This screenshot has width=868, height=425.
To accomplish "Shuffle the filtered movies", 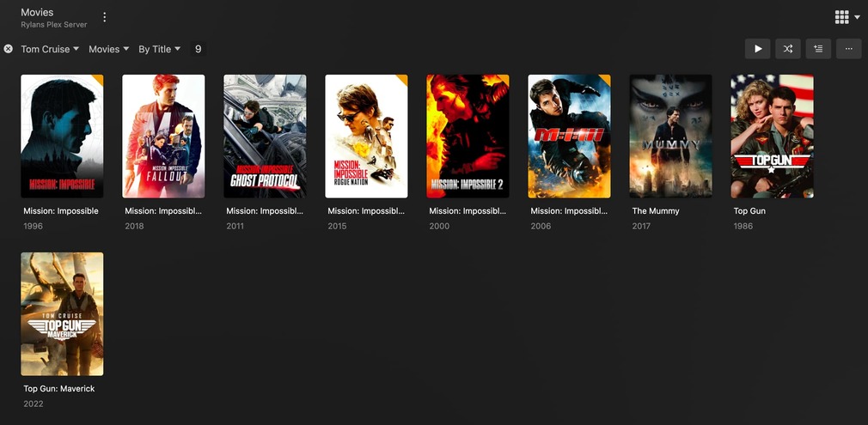I will pyautogui.click(x=788, y=49).
